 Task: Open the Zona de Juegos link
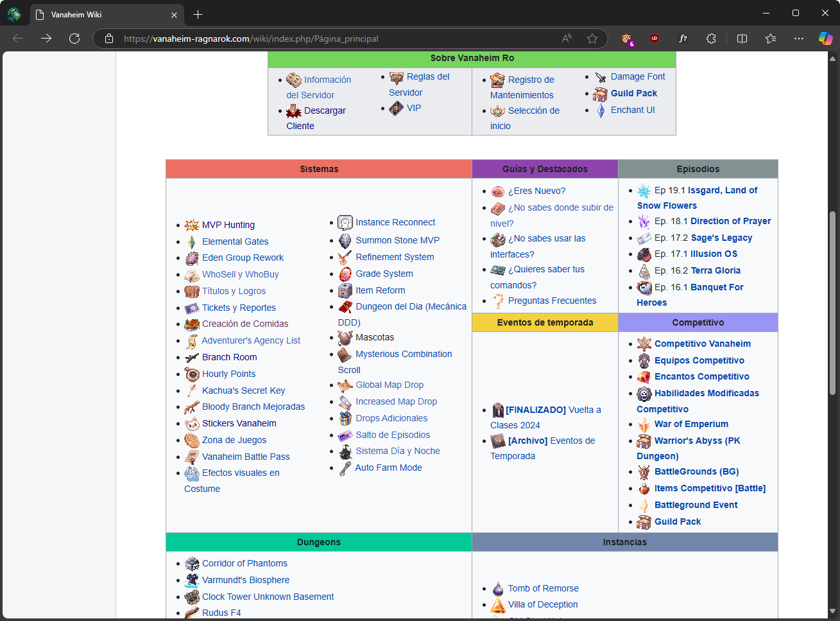(234, 440)
